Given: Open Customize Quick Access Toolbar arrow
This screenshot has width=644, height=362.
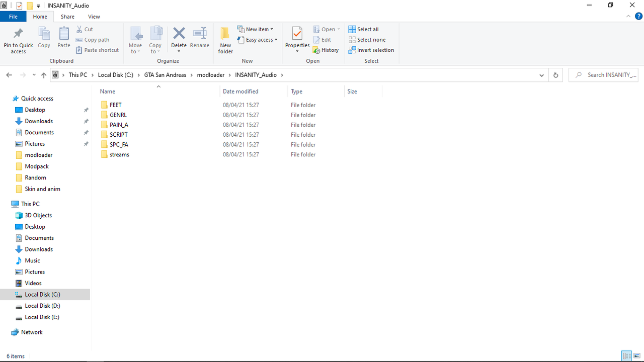Looking at the screenshot, I should coord(38,6).
